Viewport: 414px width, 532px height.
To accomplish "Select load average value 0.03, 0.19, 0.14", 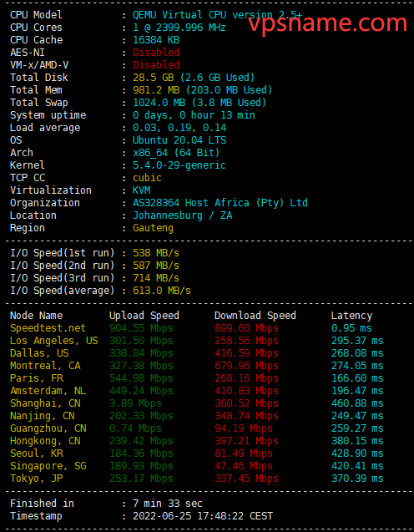I will coord(179,128).
